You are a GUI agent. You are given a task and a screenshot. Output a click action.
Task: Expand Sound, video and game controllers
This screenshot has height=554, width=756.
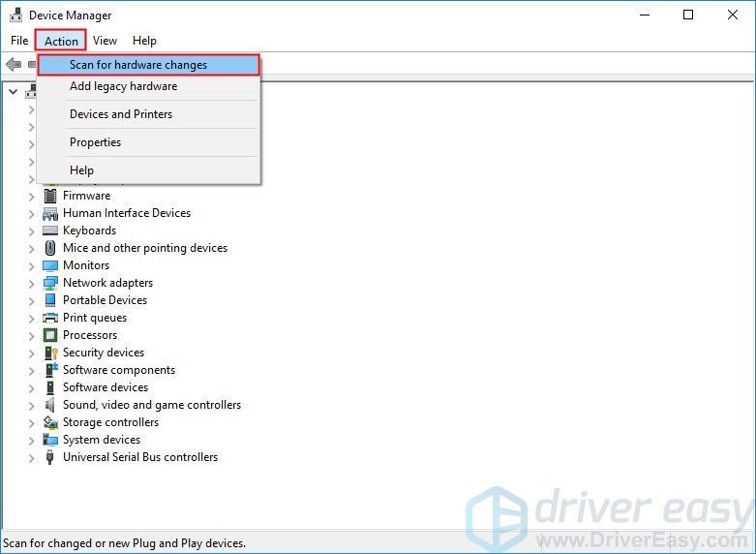(x=31, y=406)
